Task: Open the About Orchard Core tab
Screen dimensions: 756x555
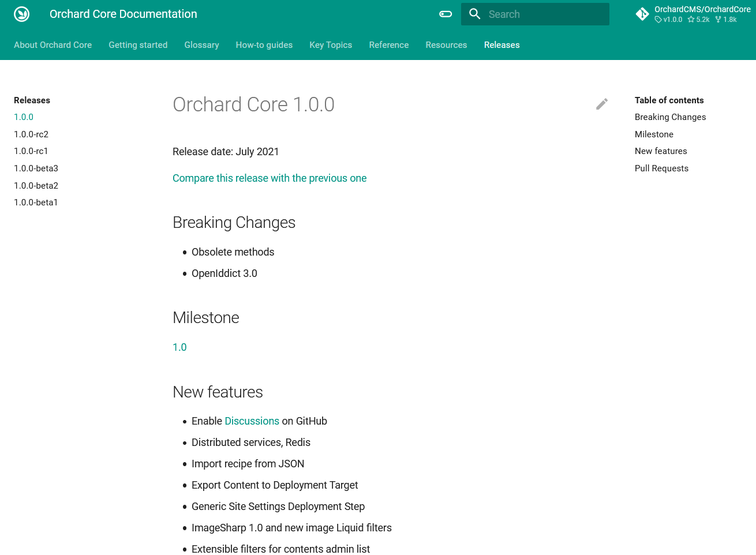Action: pyautogui.click(x=53, y=45)
